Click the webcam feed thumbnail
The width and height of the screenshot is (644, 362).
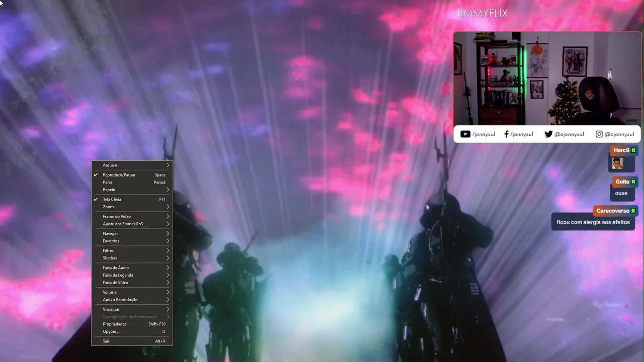pyautogui.click(x=547, y=78)
